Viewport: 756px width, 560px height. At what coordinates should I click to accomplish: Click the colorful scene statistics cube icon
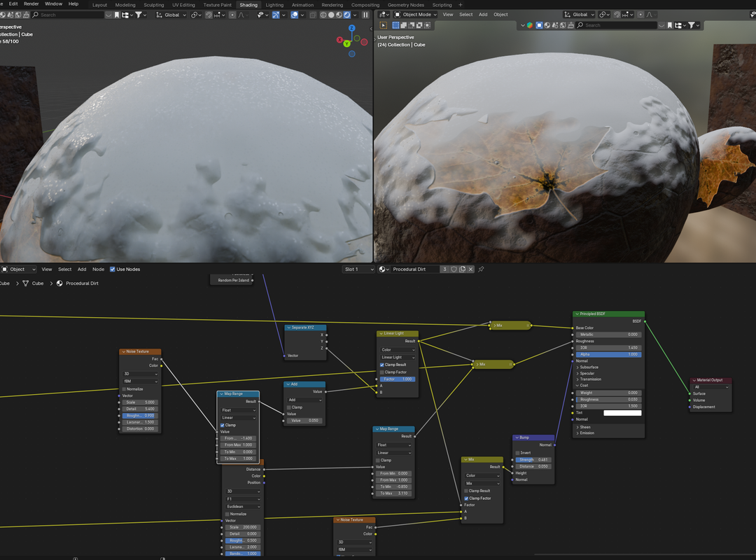530,25
